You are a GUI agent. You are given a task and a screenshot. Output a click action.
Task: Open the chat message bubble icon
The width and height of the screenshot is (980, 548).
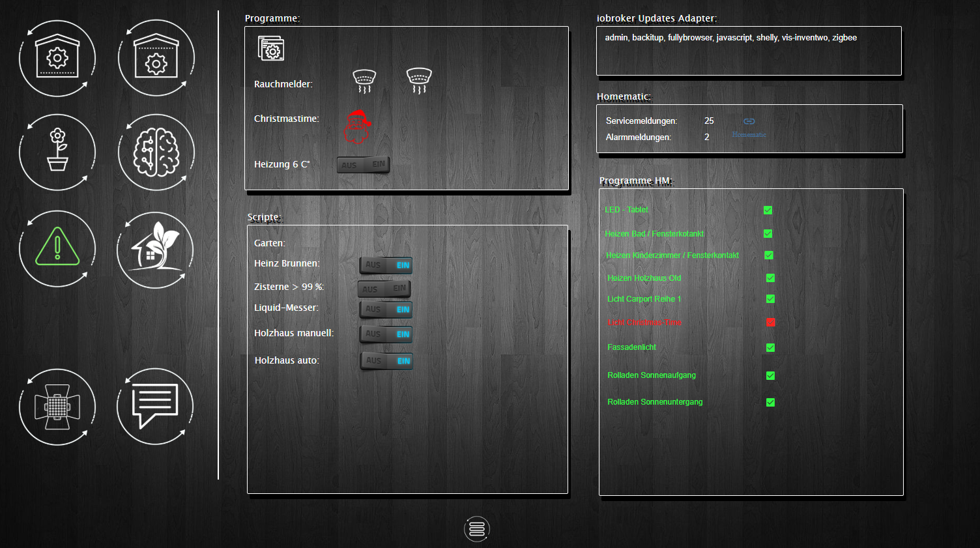click(x=155, y=406)
